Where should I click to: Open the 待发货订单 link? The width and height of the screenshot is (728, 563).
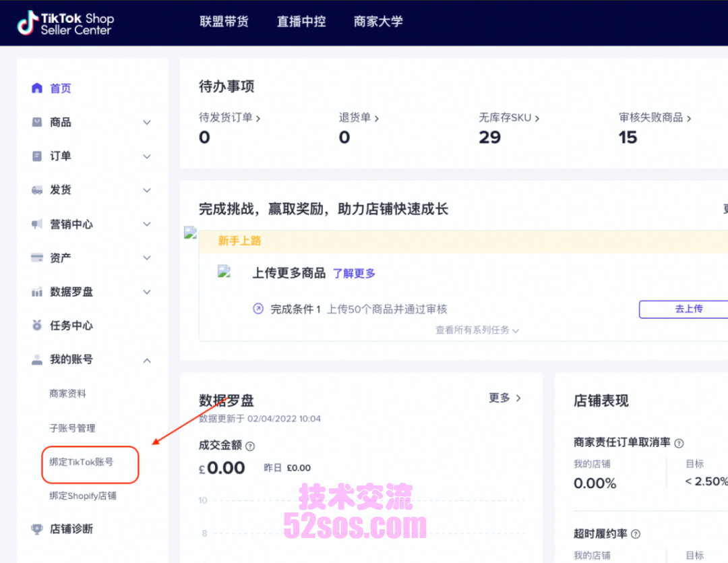coord(229,118)
